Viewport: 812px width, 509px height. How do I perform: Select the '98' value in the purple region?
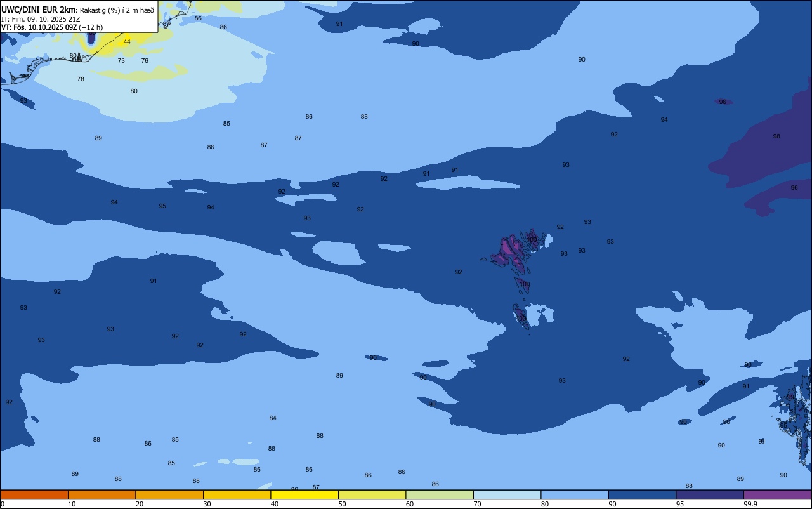776,136
